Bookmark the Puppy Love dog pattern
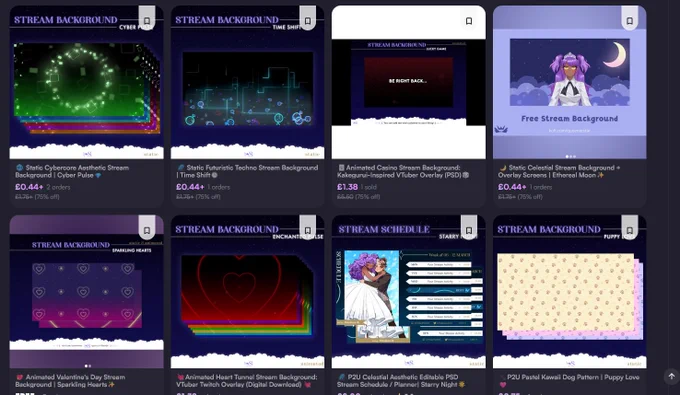The height and width of the screenshot is (395, 680). 630,228
